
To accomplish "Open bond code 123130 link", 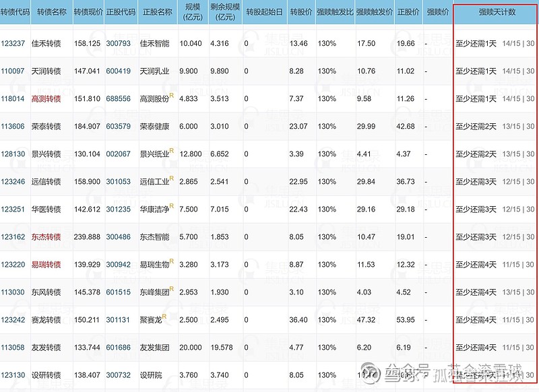I will pos(13,375).
